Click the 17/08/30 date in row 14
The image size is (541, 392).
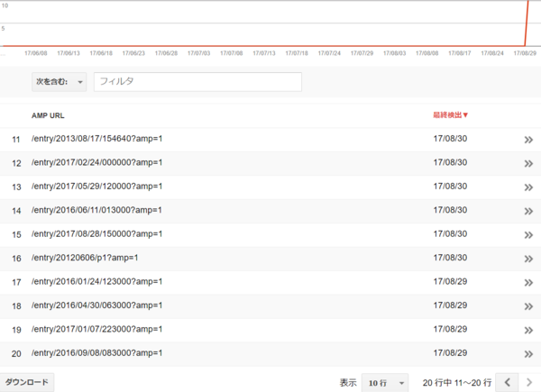[x=450, y=210]
